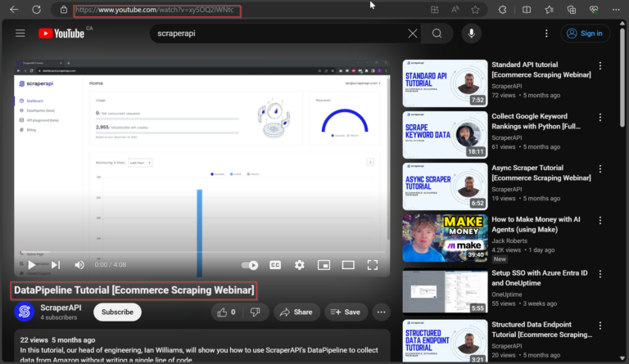Screen dimensions: 629x364
Task: Visit the Jack Roberts channel
Action: pos(509,240)
